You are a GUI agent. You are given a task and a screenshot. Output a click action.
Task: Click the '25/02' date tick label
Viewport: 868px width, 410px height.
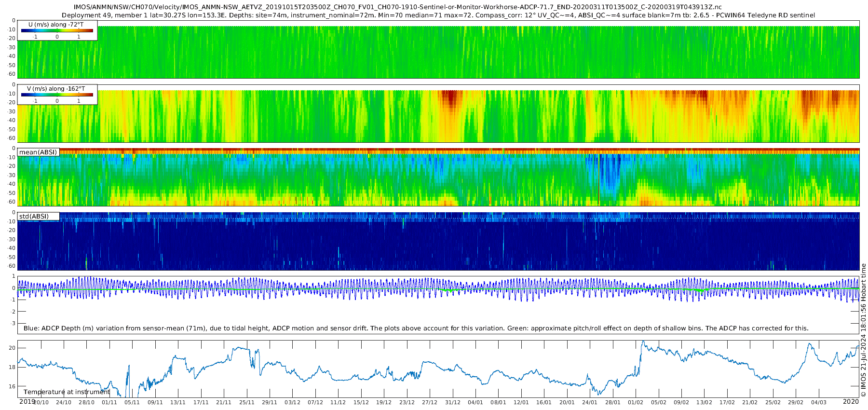click(773, 402)
